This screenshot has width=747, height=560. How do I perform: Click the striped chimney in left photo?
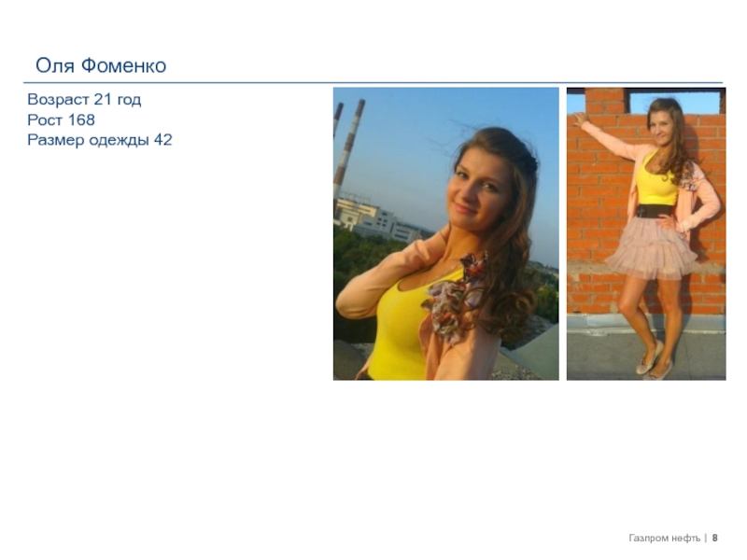tap(348, 147)
